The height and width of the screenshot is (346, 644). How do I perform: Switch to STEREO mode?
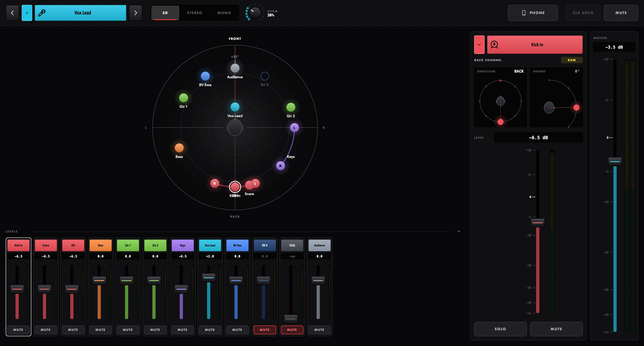[194, 13]
